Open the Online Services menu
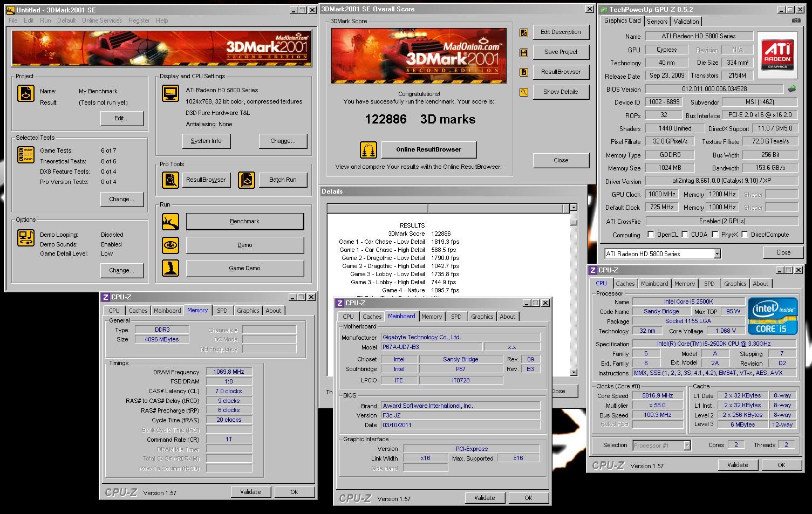Viewport: 812px width, 514px height. tap(102, 20)
